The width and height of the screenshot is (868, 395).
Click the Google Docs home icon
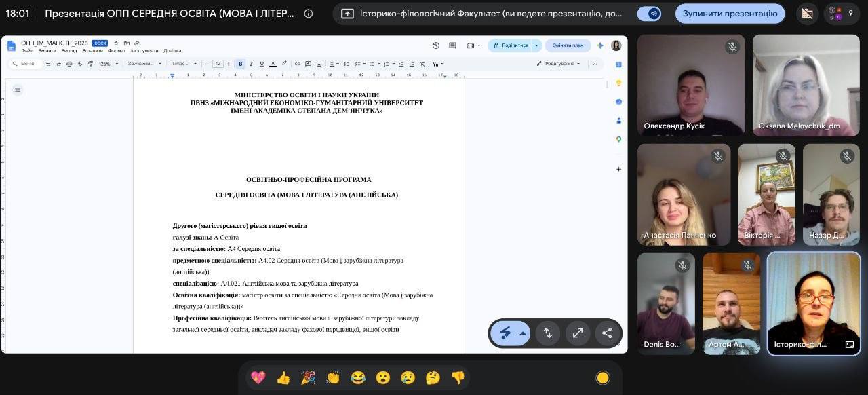tap(12, 45)
